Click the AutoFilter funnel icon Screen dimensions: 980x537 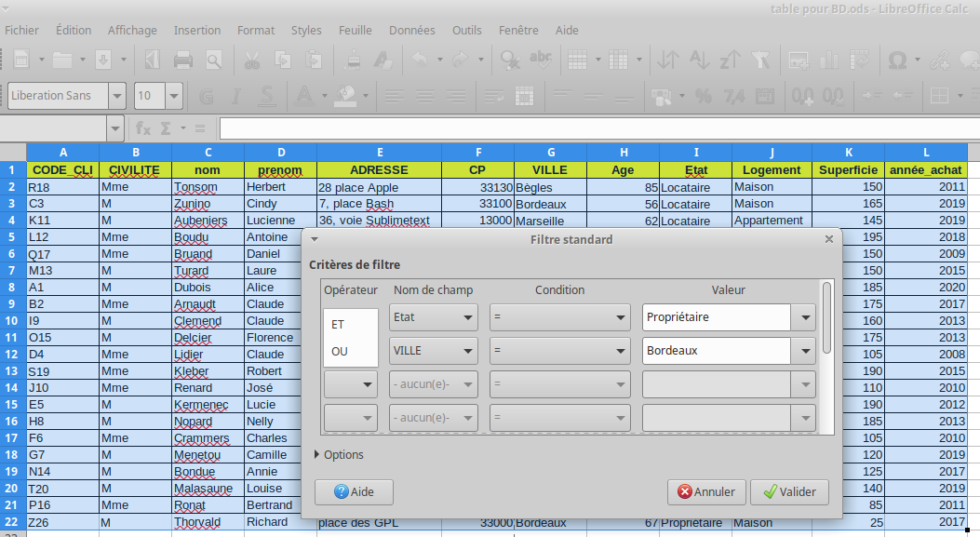coord(761,61)
